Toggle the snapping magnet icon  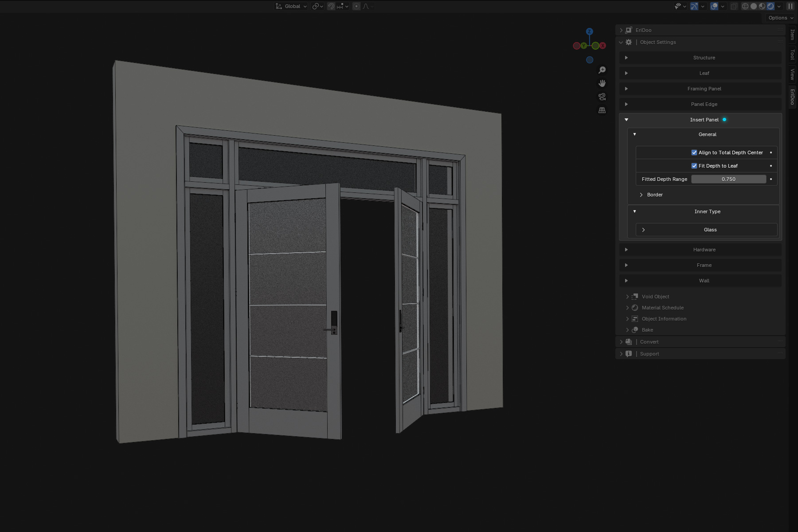pos(331,6)
